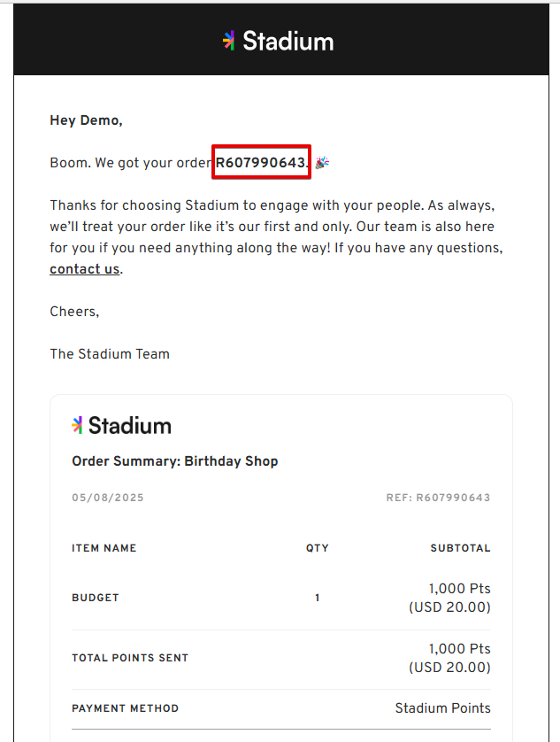Click the quantity value 1 in Budget row
This screenshot has width=560, height=742.
[x=318, y=598]
